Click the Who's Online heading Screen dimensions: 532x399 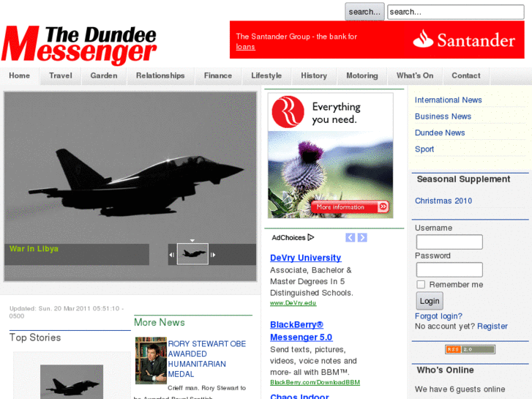coord(445,370)
